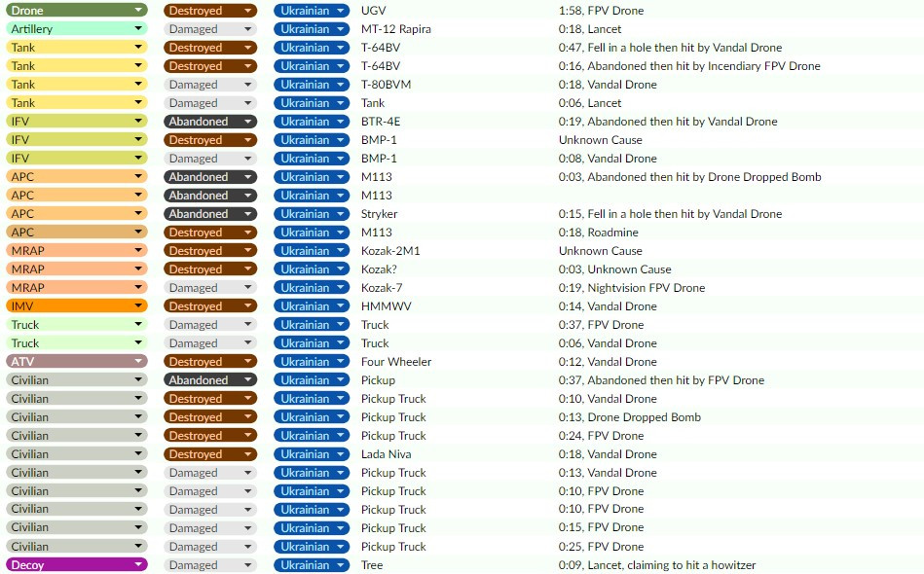Open Destroyed status dropdown in Four Wheeler row
Screen dimensions: 924x574
(210, 362)
